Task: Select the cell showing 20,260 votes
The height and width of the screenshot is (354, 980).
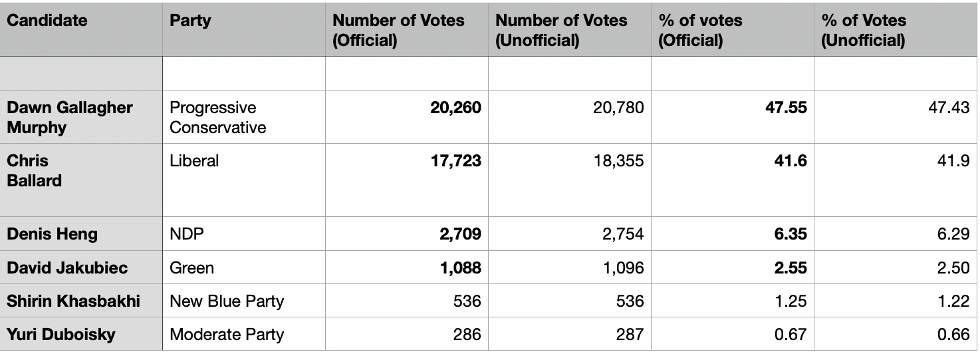Action: point(407,117)
